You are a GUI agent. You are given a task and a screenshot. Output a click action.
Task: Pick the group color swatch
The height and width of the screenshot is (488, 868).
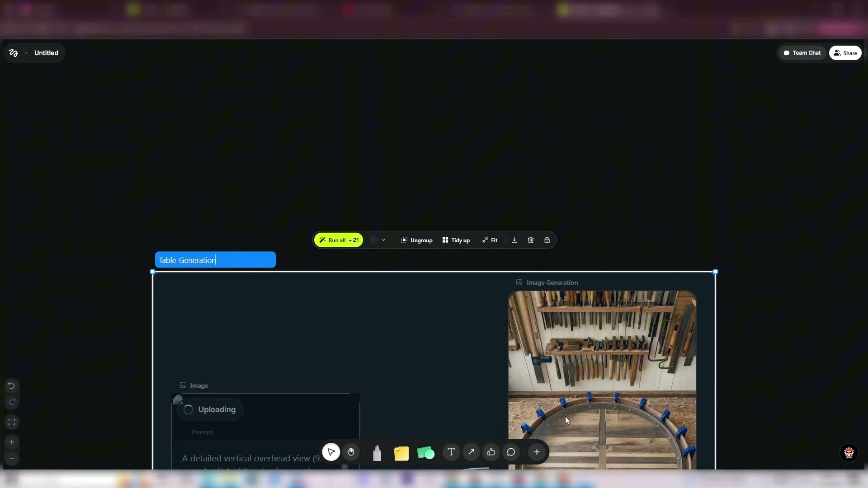pos(374,240)
